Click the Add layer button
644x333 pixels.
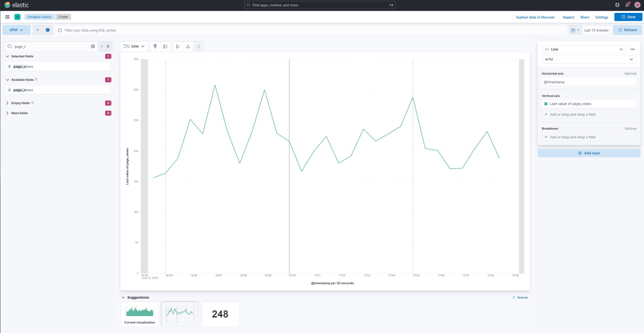pyautogui.click(x=589, y=153)
